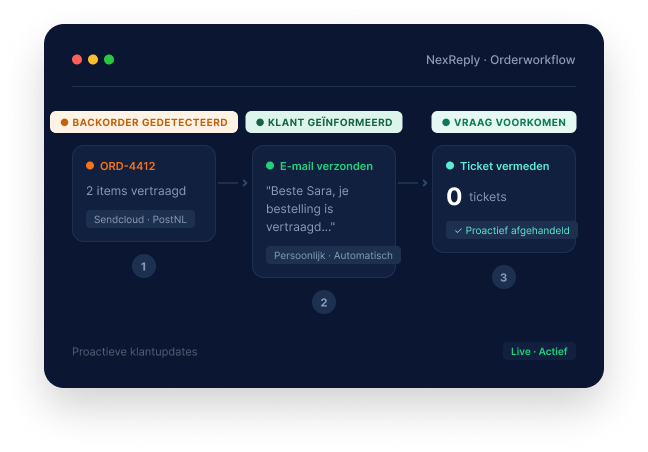
Task: Click the E-mail verzonden heading
Action: [x=326, y=166]
